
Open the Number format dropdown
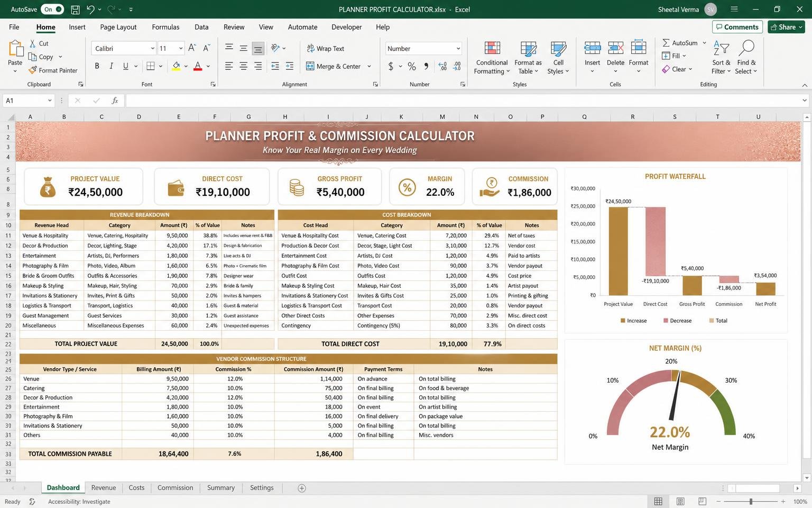click(x=458, y=48)
